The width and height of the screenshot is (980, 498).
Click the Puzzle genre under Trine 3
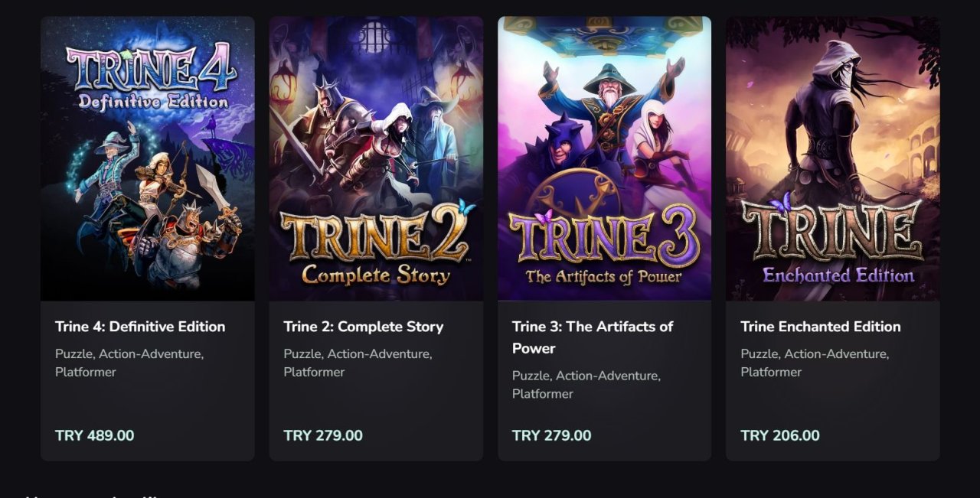tap(530, 376)
